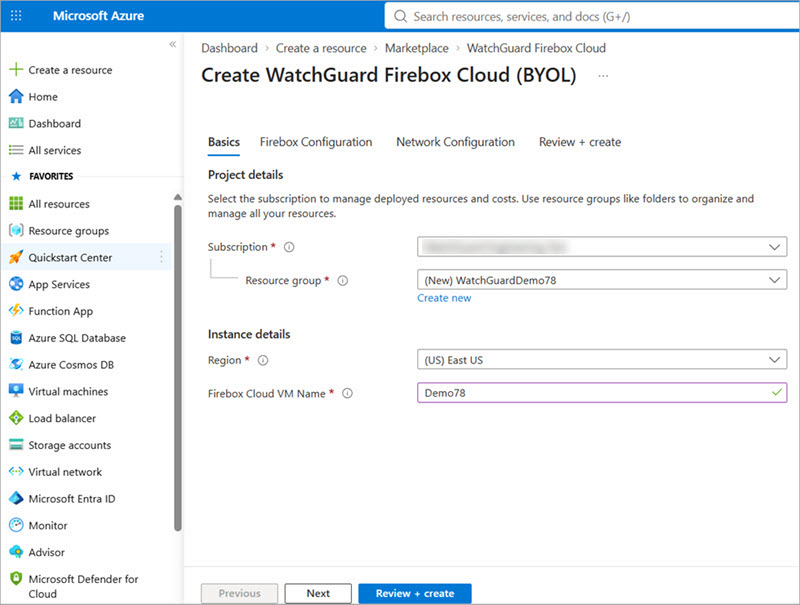Click the Quickstart Center rocket icon
800x605 pixels.
tap(16, 257)
